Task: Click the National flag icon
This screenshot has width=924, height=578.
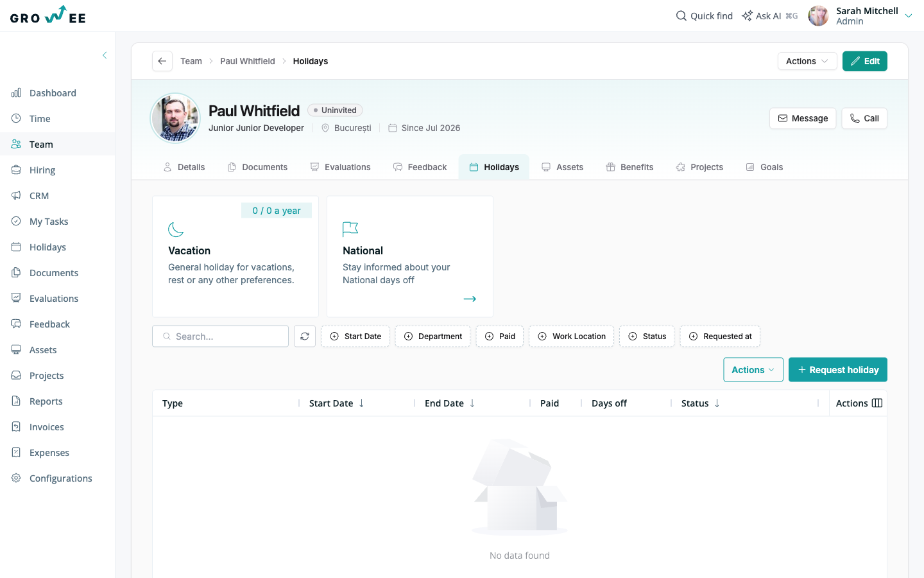Action: coord(350,229)
